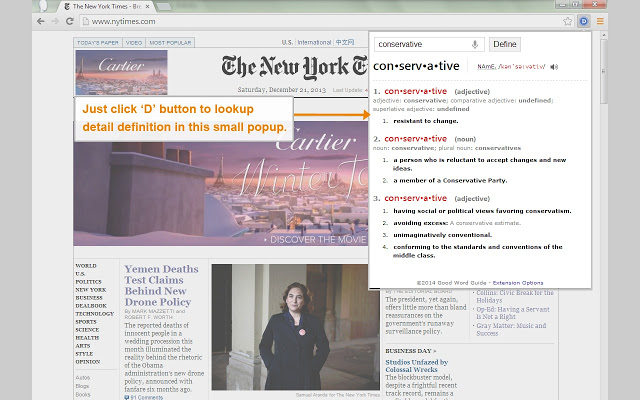Open 'Collins: Civic Break for the Holidays'

(515, 296)
